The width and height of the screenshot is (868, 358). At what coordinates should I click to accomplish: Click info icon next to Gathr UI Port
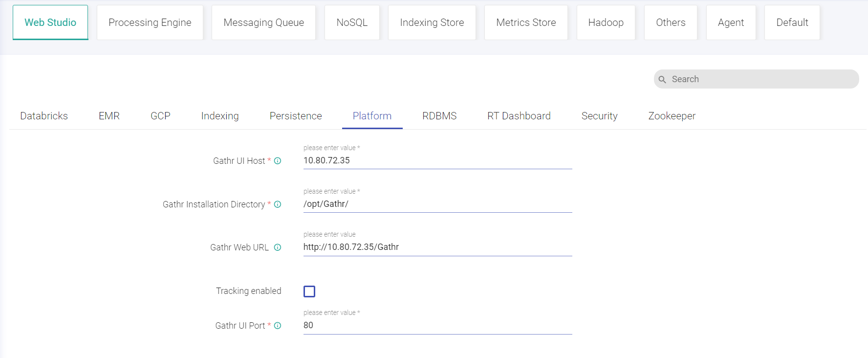coord(278,326)
